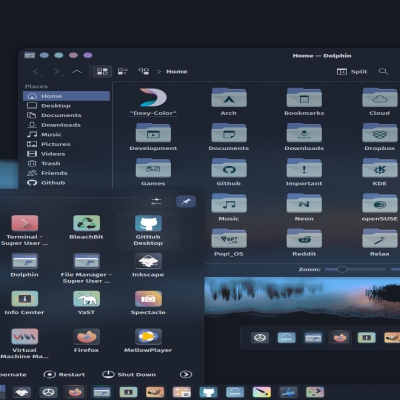This screenshot has width=400, height=400.
Task: Open Downloads in Places sidebar
Action: (66, 125)
